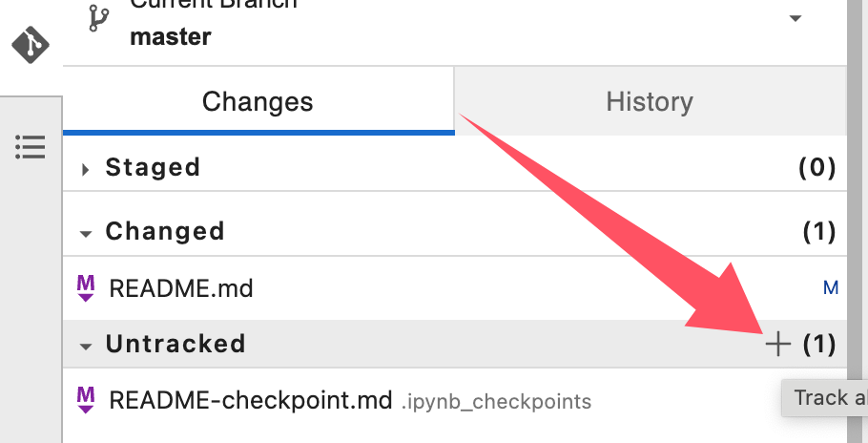The image size is (868, 443).
Task: Click the vertical scrollbar on the right edge
Action: point(857,221)
